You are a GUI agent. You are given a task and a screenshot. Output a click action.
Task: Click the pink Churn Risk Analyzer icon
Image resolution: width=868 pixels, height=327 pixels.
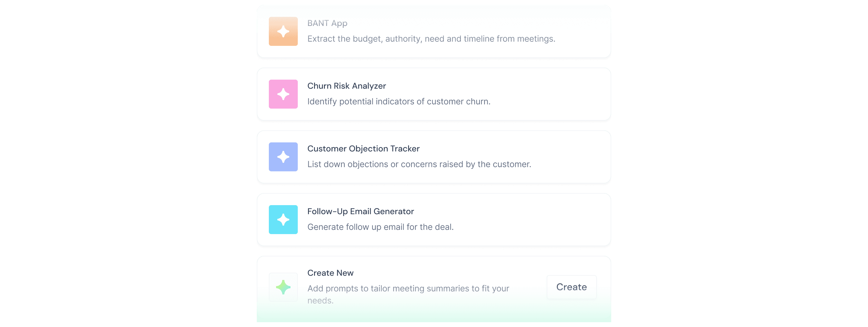click(x=283, y=94)
